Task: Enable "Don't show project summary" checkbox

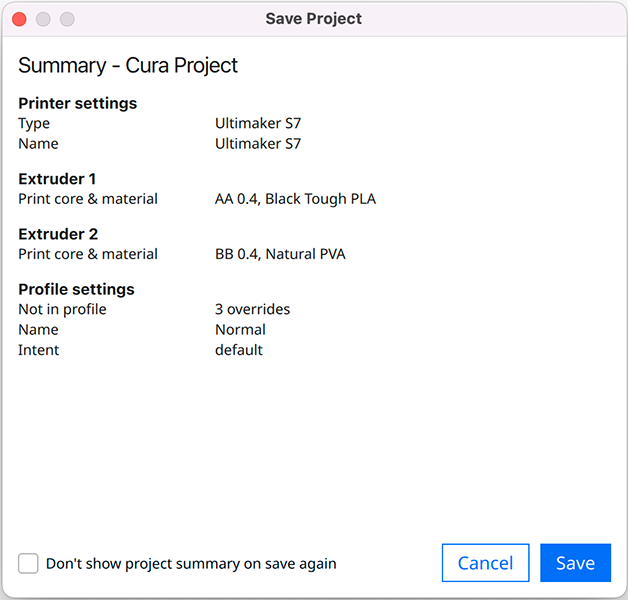Action: point(28,563)
